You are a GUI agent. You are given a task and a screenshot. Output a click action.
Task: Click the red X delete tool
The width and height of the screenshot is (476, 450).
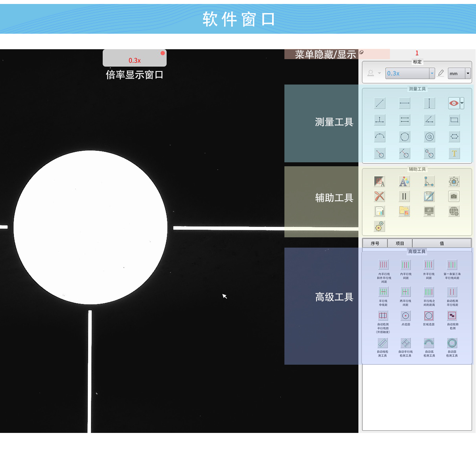pos(380,196)
